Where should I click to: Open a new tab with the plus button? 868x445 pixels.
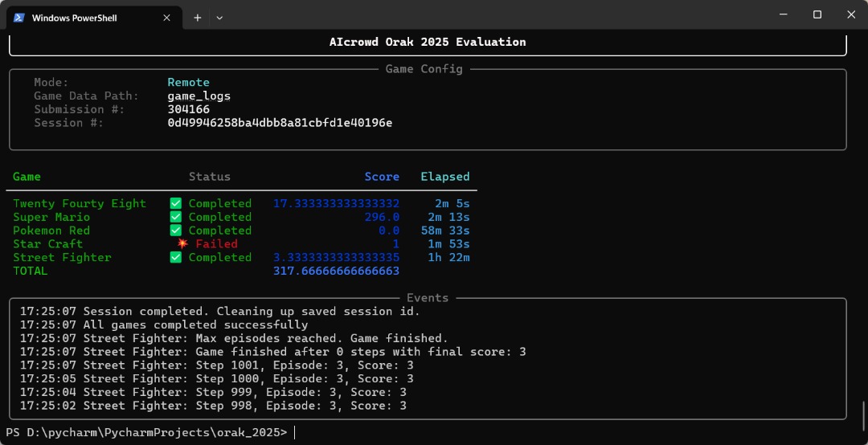(x=197, y=17)
